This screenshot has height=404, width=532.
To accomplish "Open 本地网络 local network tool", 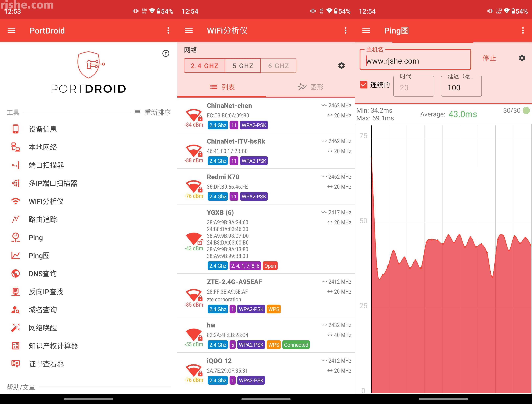I will pyautogui.click(x=89, y=147).
